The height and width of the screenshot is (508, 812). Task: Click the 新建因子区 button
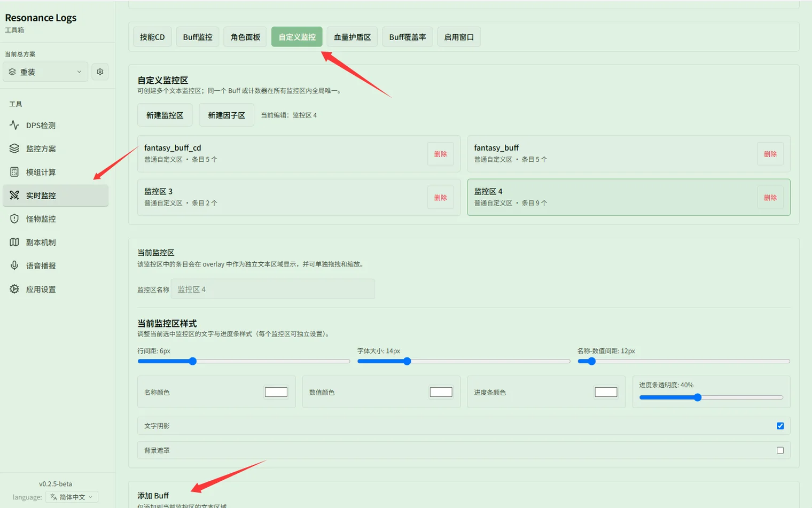click(227, 115)
